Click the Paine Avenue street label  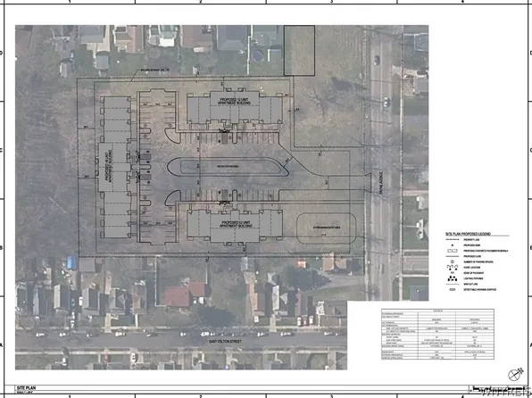point(381,187)
